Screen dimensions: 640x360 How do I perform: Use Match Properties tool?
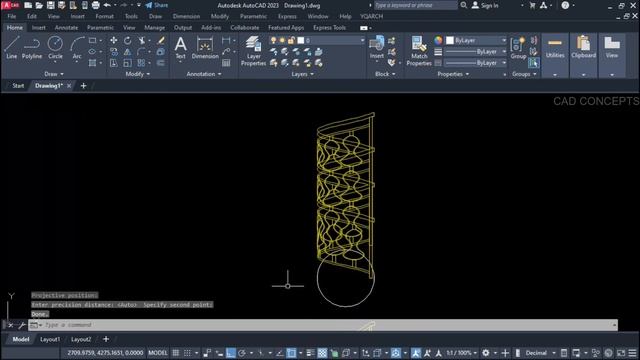pos(419,51)
